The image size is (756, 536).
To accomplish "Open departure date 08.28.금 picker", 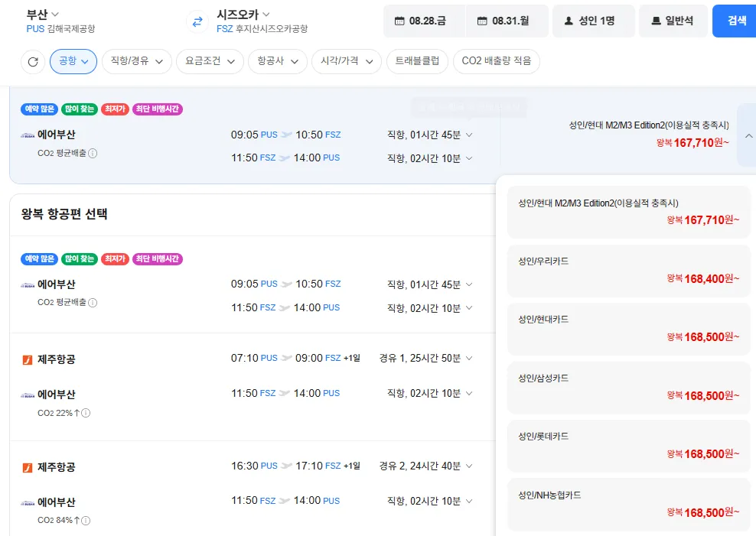I will 424,21.
